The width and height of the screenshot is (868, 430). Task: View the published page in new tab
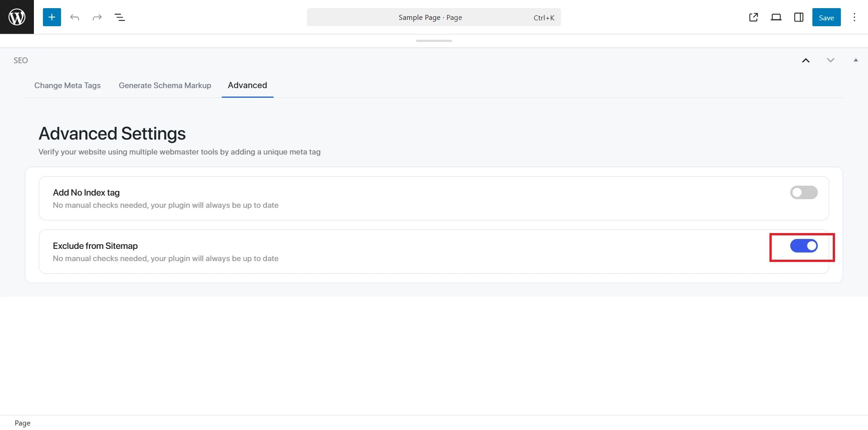point(754,17)
